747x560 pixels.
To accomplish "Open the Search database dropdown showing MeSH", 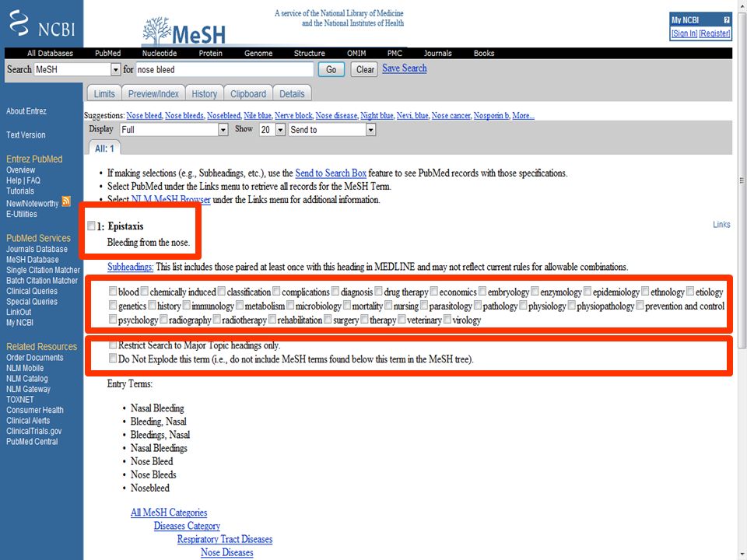I will tap(77, 69).
